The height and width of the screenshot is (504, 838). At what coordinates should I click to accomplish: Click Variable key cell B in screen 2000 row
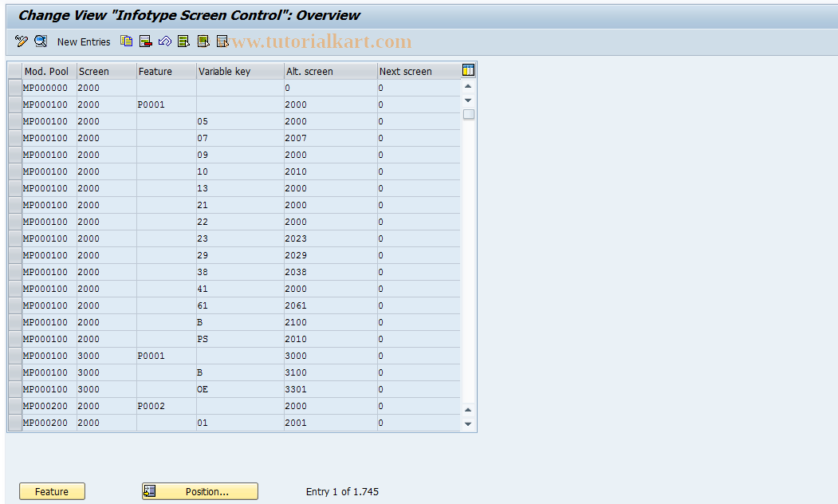pos(240,322)
